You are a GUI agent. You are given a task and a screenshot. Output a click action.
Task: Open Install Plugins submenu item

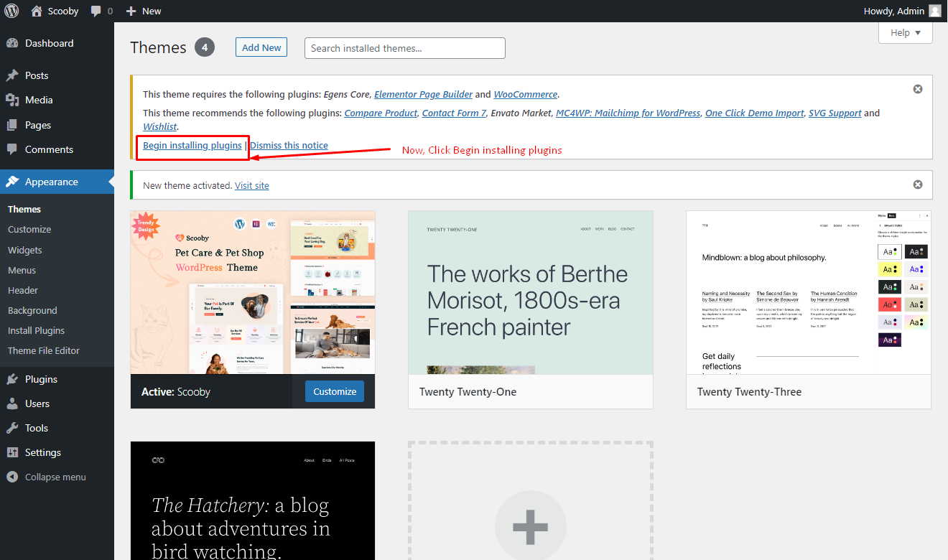coord(36,330)
